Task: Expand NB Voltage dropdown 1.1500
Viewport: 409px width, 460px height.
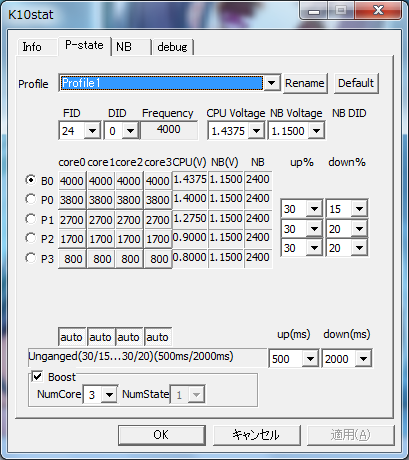Action: pyautogui.click(x=296, y=131)
